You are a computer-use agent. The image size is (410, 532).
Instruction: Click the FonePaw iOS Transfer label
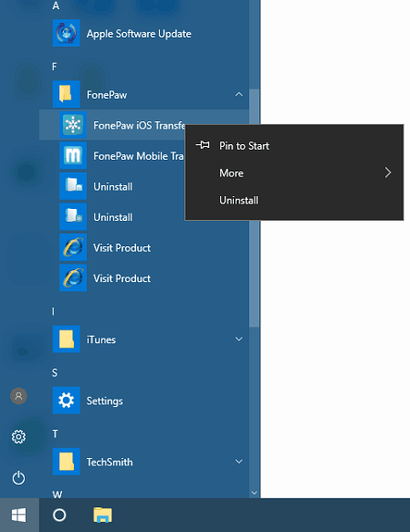(139, 125)
